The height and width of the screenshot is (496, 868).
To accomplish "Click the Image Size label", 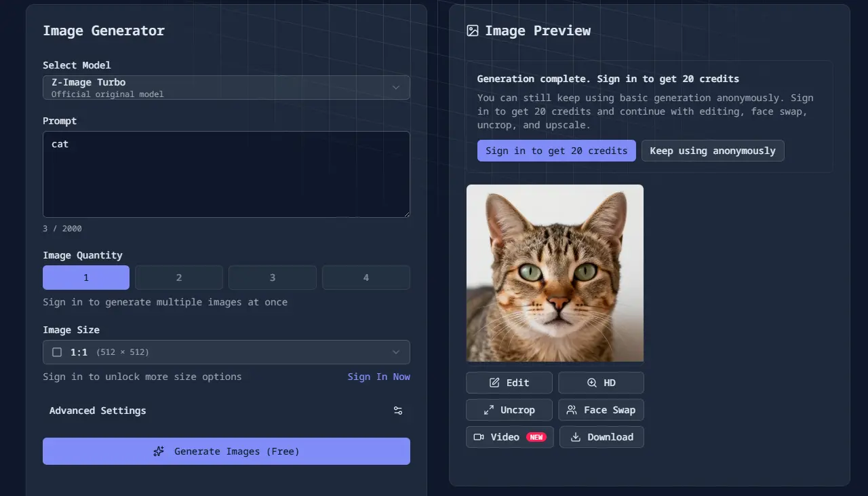I will [x=71, y=330].
